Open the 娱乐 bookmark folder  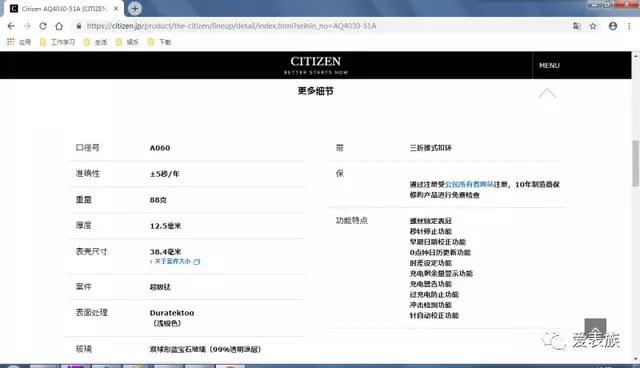pos(127,42)
